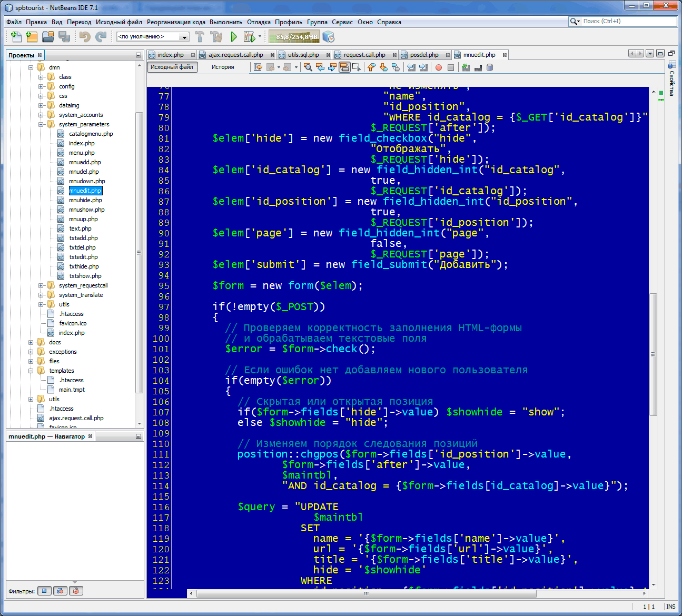Open the Отладка menu

tap(259, 22)
